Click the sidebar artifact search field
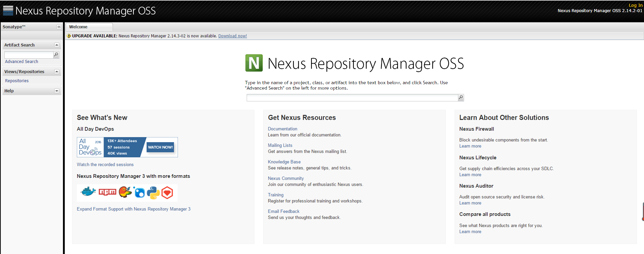 coord(29,55)
